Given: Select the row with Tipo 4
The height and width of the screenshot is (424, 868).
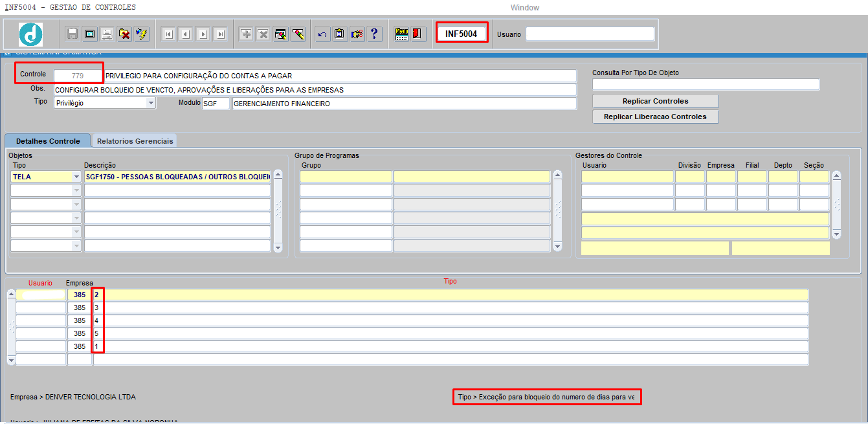Looking at the screenshot, I should (x=451, y=320).
